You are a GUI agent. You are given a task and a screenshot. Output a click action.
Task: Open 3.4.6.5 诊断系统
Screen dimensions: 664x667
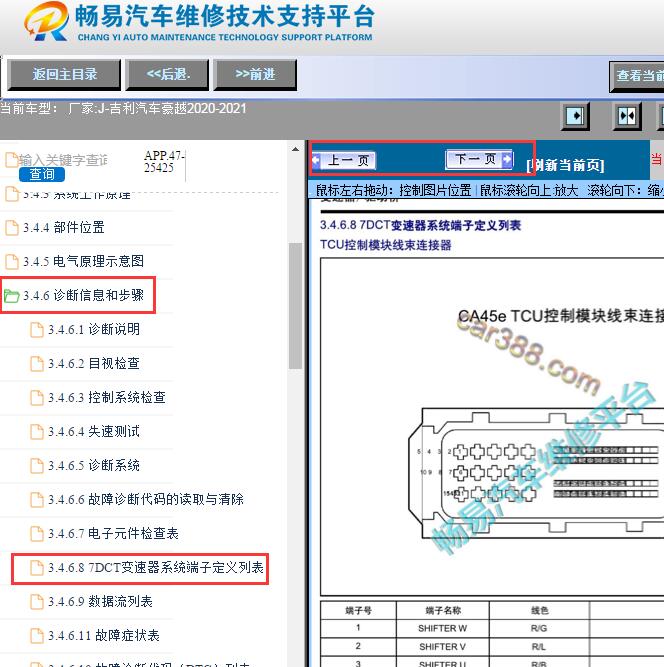(94, 465)
